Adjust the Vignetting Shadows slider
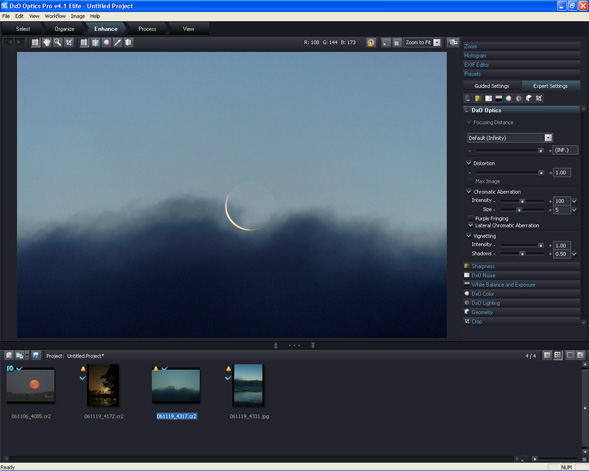The image size is (589, 471). click(522, 254)
